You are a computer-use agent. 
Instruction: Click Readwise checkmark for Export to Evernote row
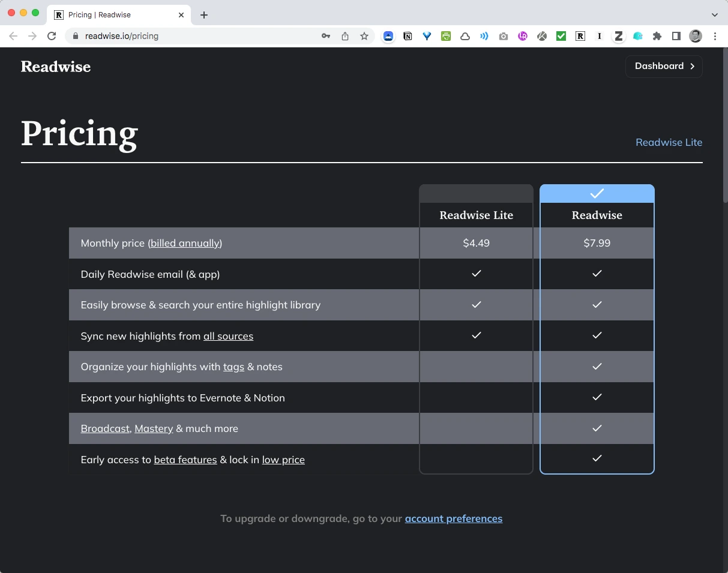click(597, 397)
